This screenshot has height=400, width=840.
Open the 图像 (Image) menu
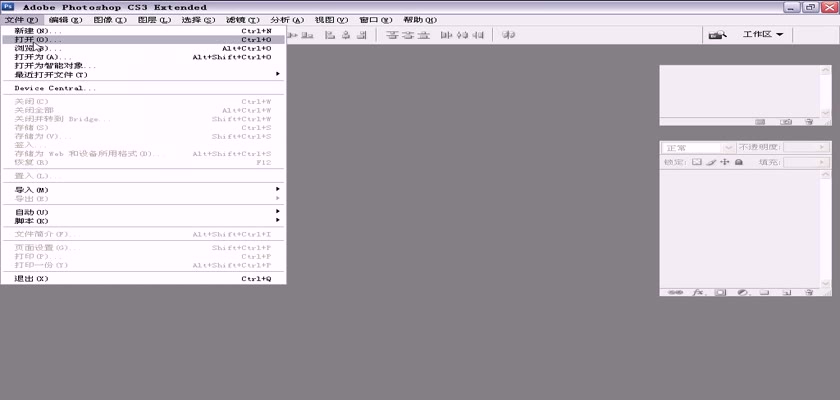(110, 20)
